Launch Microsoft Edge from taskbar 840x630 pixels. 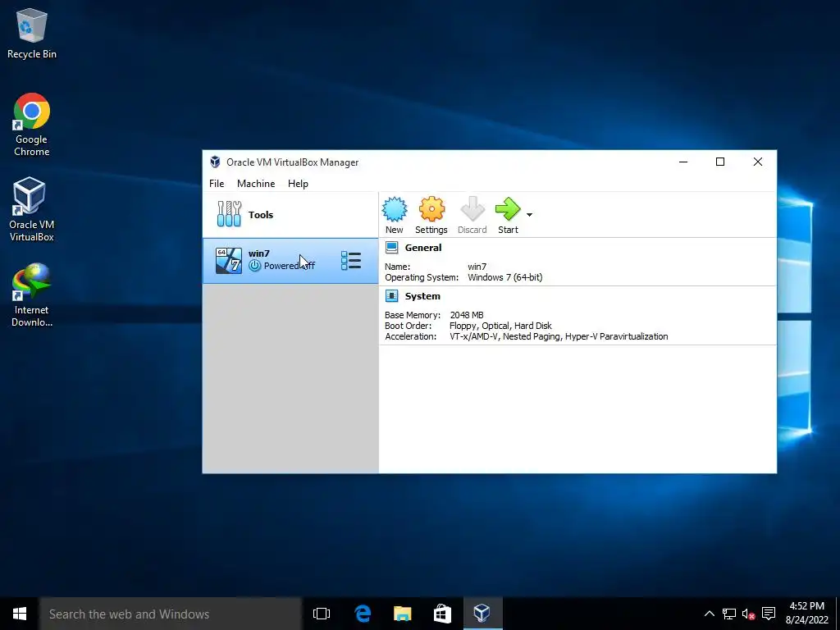(x=363, y=614)
